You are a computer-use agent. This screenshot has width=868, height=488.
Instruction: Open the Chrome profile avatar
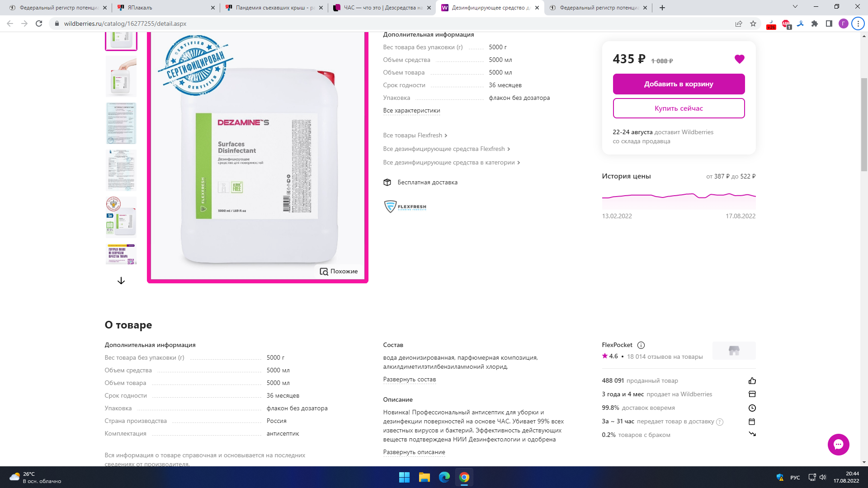click(844, 23)
